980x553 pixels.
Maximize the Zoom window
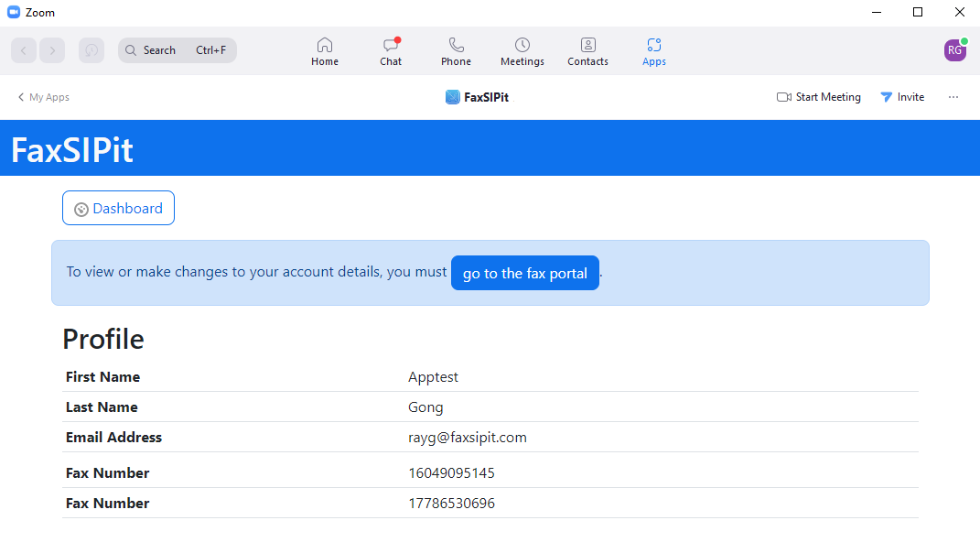[x=918, y=13]
